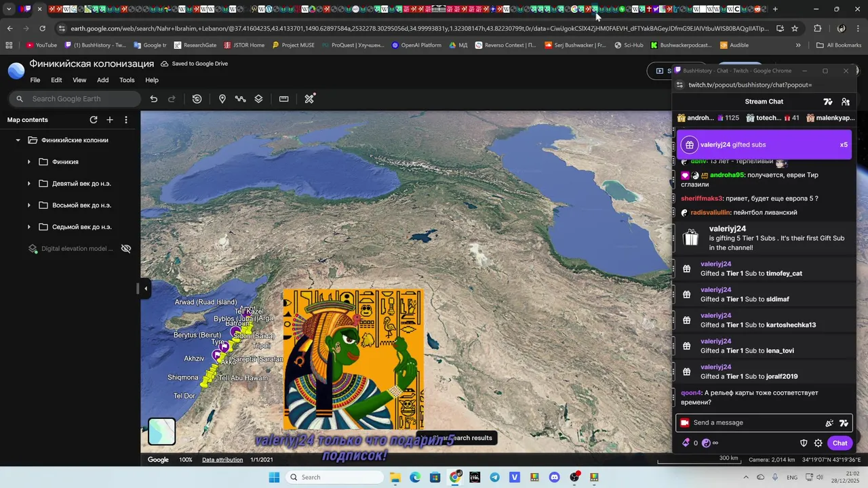Viewport: 868px width, 488px height.
Task: Click the purple Chat send button
Action: pos(840,443)
